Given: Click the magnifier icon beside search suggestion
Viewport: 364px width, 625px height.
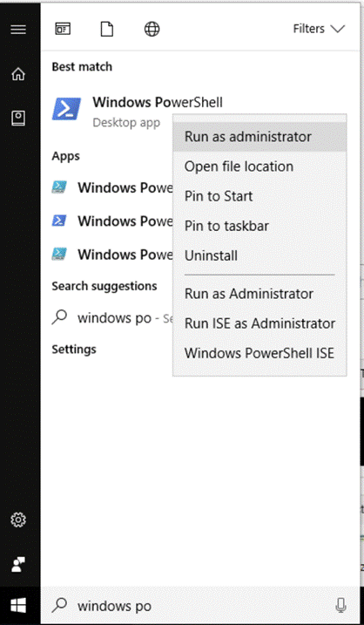Looking at the screenshot, I should (x=60, y=317).
